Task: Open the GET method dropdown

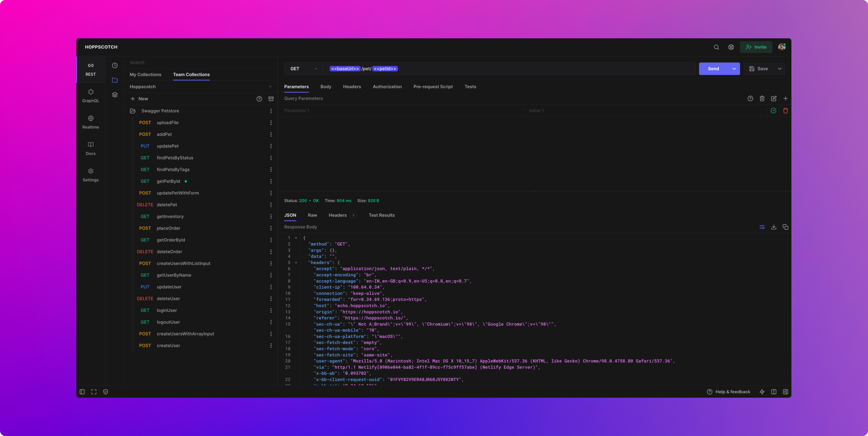Action: click(x=303, y=69)
